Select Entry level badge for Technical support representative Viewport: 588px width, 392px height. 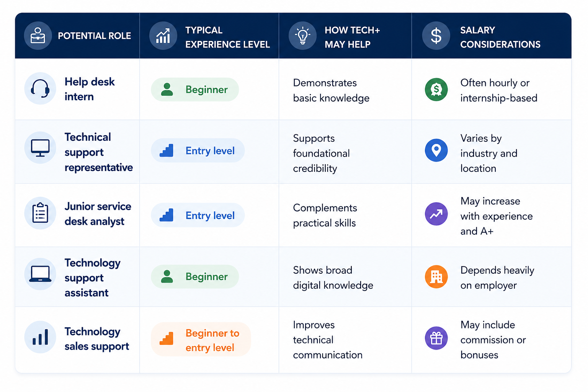[x=198, y=150]
